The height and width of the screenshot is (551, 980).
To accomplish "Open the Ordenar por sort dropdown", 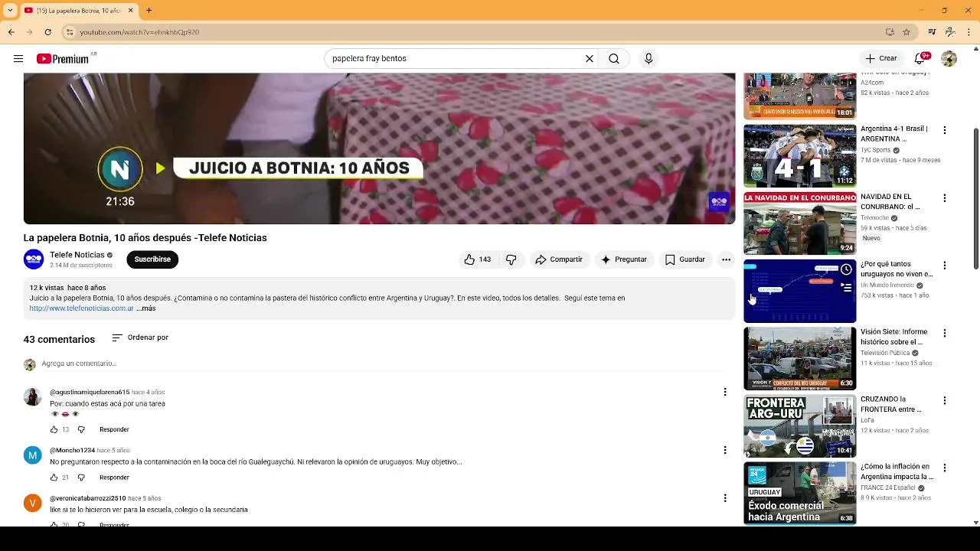I will (x=140, y=337).
